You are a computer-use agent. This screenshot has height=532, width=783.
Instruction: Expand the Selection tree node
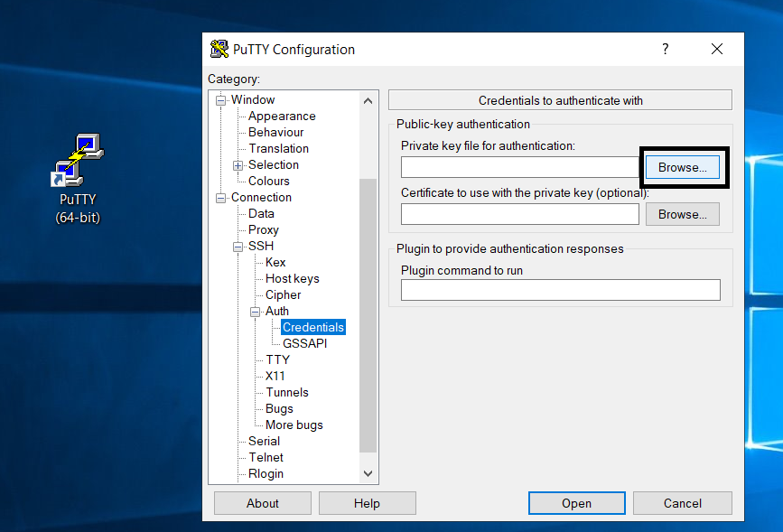238,165
